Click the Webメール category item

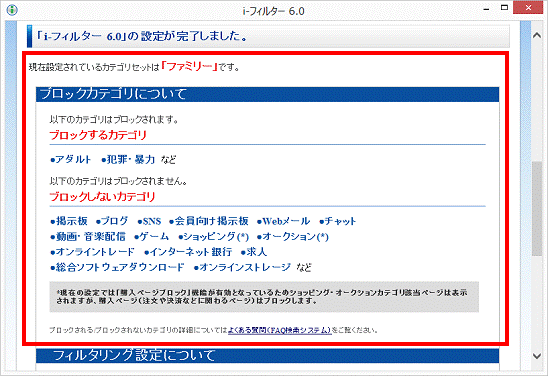click(x=283, y=221)
